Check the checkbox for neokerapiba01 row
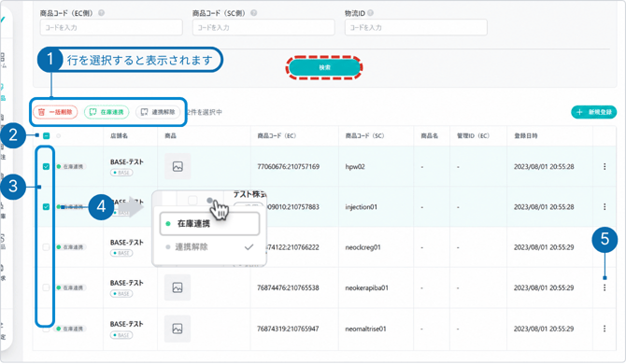 pyautogui.click(x=47, y=287)
